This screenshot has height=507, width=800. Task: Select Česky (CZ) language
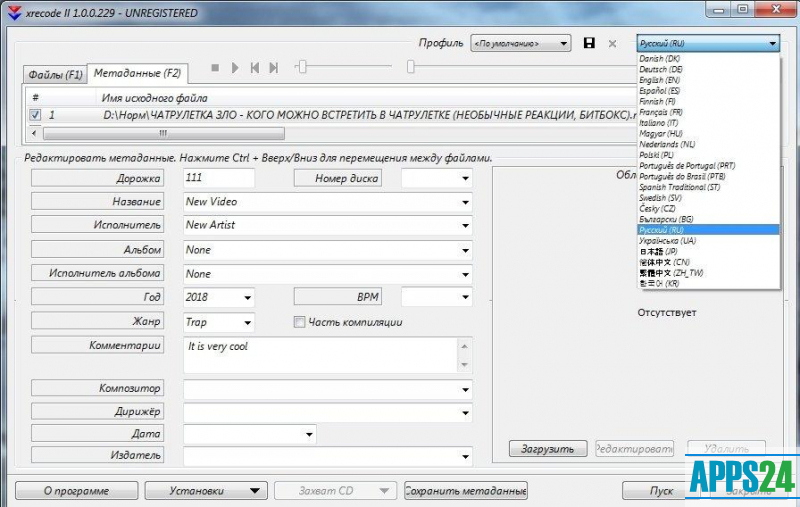point(709,209)
